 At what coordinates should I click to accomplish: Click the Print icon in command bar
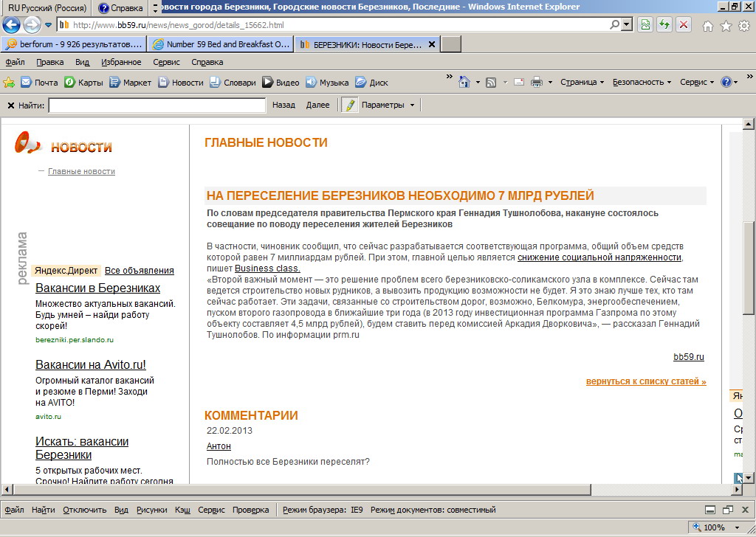point(537,82)
